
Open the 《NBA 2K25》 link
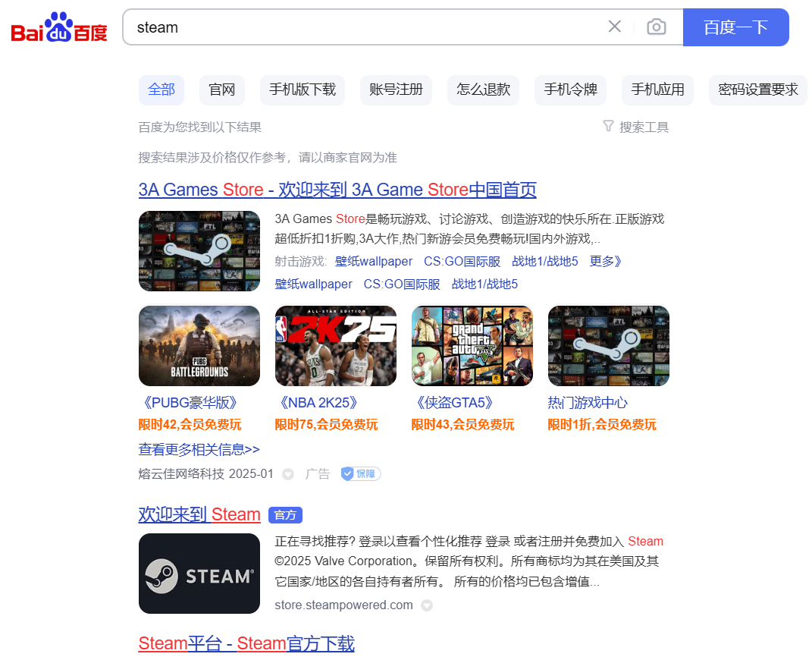tap(319, 403)
